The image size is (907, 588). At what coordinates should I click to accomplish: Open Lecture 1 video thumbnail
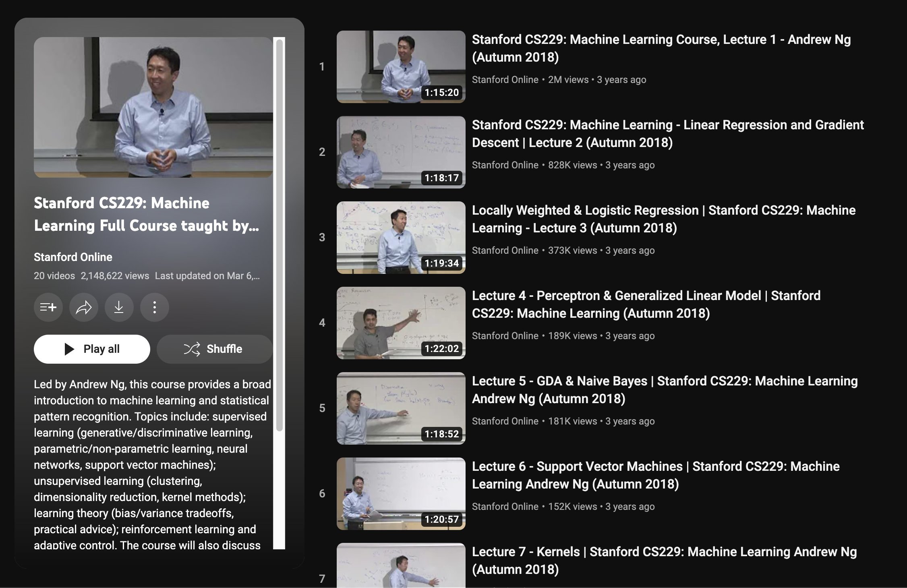pyautogui.click(x=401, y=66)
